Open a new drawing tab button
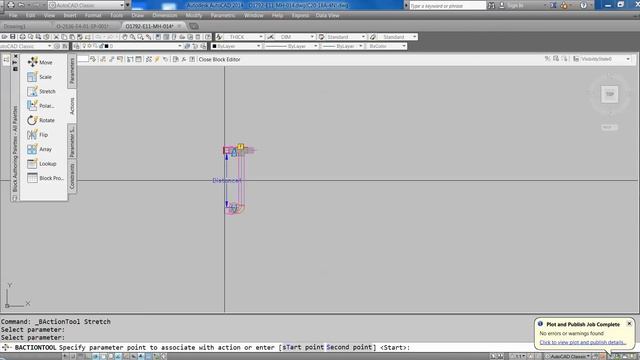Screen dimensions: 640x360 point(194,27)
